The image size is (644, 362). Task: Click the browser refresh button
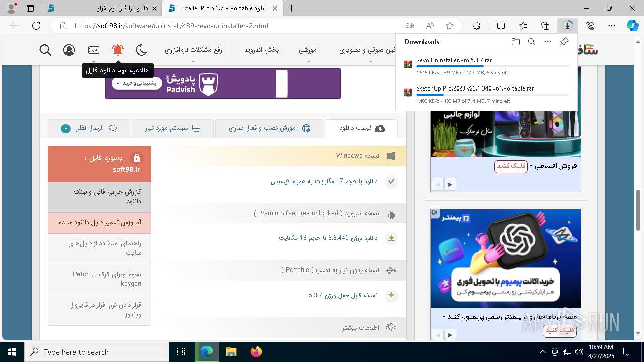[36, 26]
